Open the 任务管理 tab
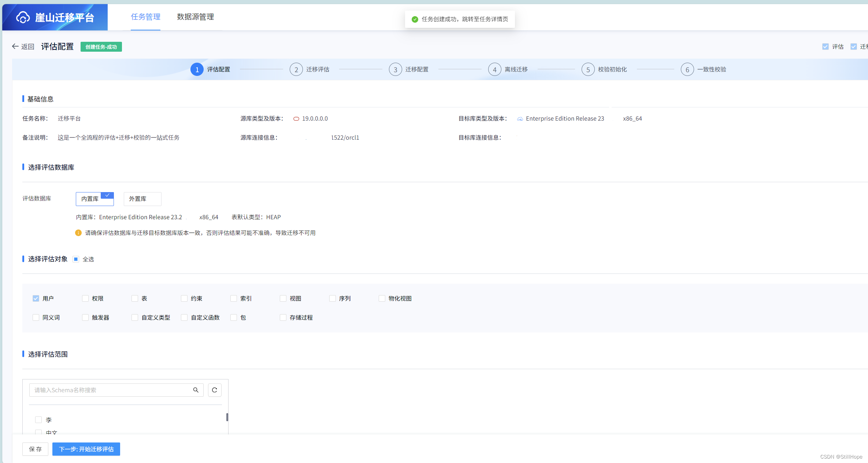 click(x=145, y=17)
